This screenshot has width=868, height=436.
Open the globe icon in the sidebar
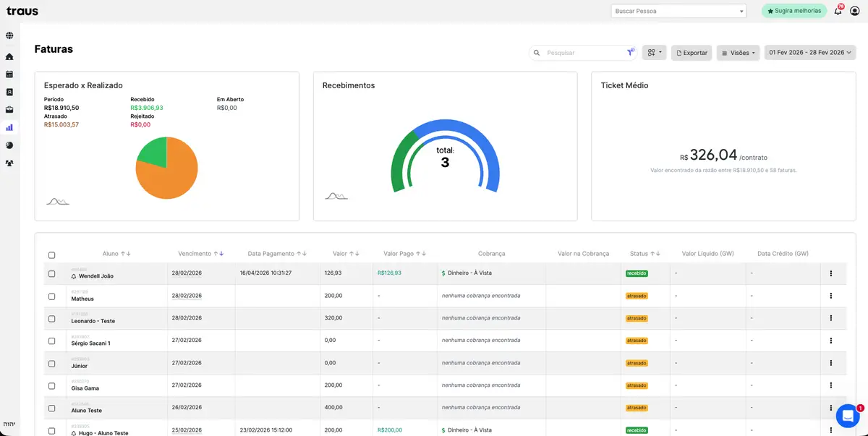pyautogui.click(x=9, y=35)
